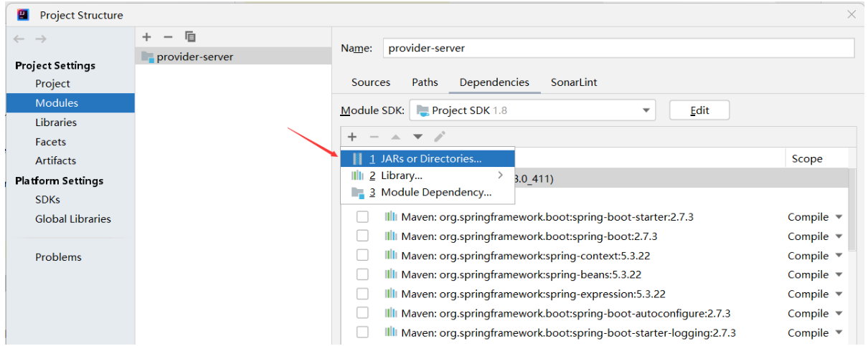Open scope dropdown for spring-boot-starter:2.7.3
The width and height of the screenshot is (868, 346).
click(x=839, y=216)
